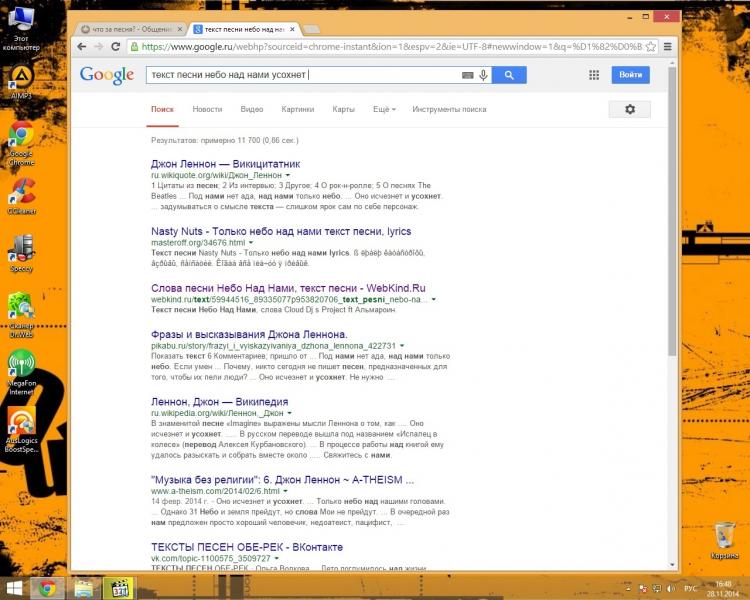Open Chrome's hamburger menu
This screenshot has width=750, height=600.
(667, 46)
